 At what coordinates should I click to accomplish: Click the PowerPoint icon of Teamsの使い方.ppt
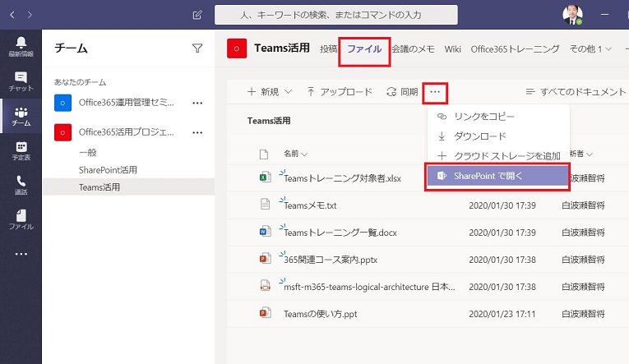click(x=265, y=313)
